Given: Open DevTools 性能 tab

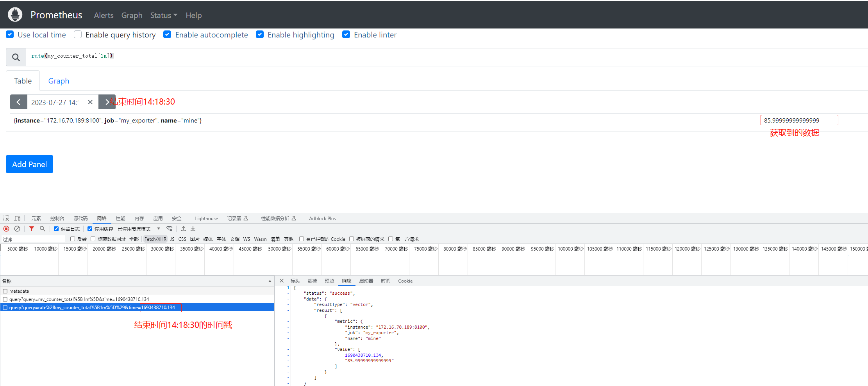Looking at the screenshot, I should click(120, 218).
